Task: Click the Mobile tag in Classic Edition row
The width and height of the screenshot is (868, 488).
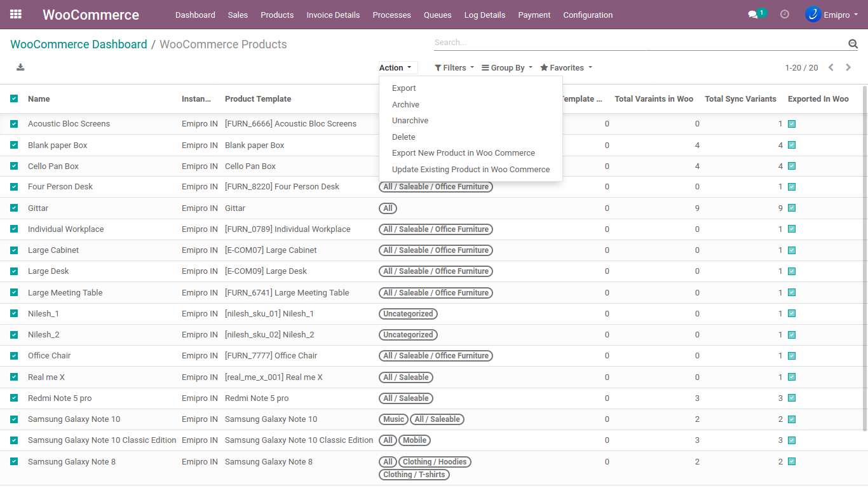Action: 414,440
